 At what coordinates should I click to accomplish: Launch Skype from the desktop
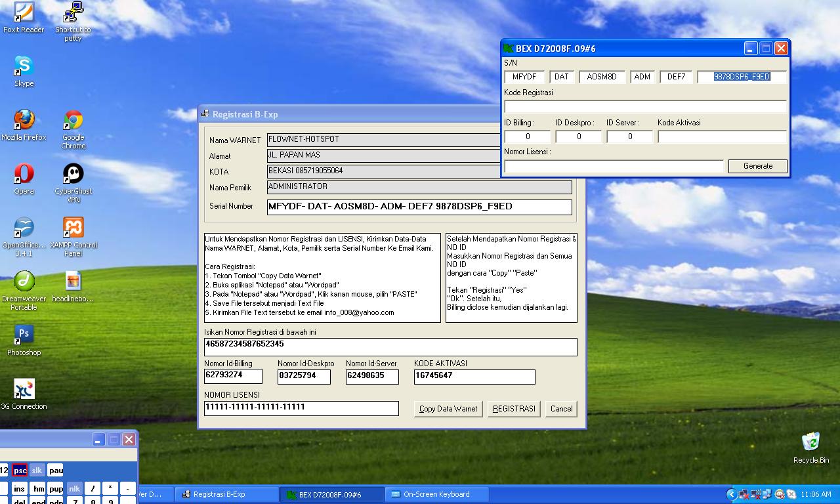(x=24, y=66)
